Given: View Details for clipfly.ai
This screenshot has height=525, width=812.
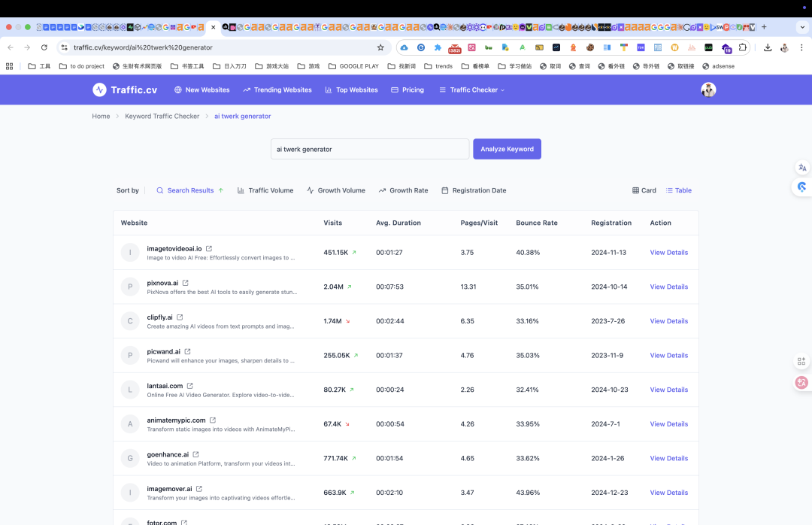Looking at the screenshot, I should tap(669, 321).
